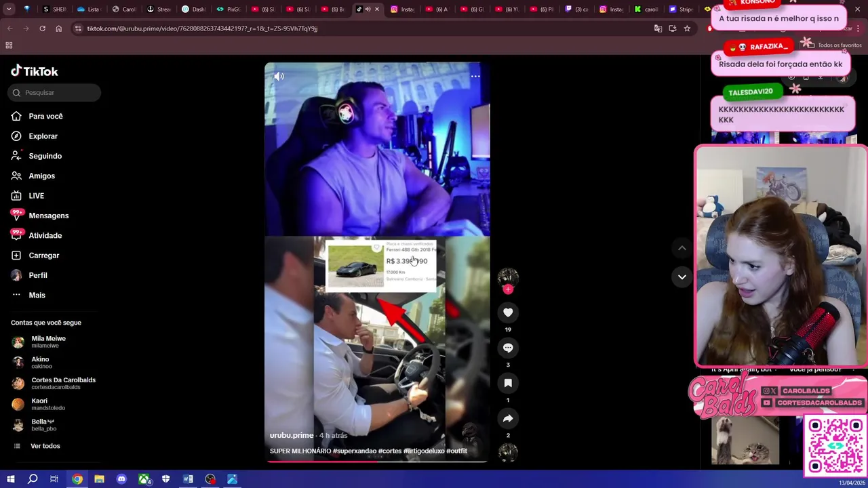868x488 pixels.
Task: Mute the TikTok video with speaker icon
Action: (x=279, y=77)
